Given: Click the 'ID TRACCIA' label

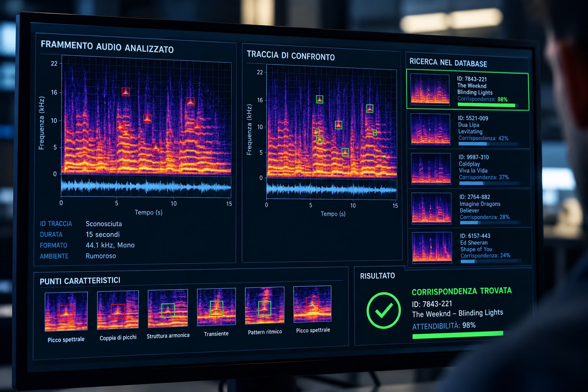Looking at the screenshot, I should tap(56, 224).
